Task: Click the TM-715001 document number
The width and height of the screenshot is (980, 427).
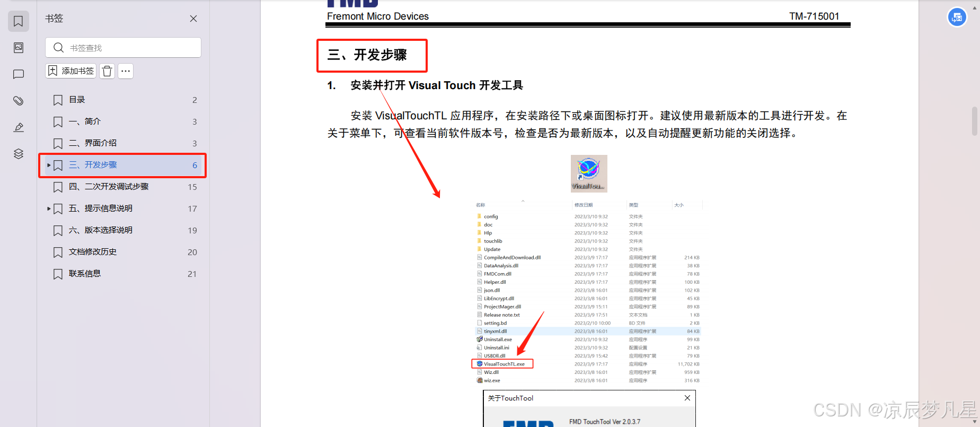Action: click(x=814, y=16)
